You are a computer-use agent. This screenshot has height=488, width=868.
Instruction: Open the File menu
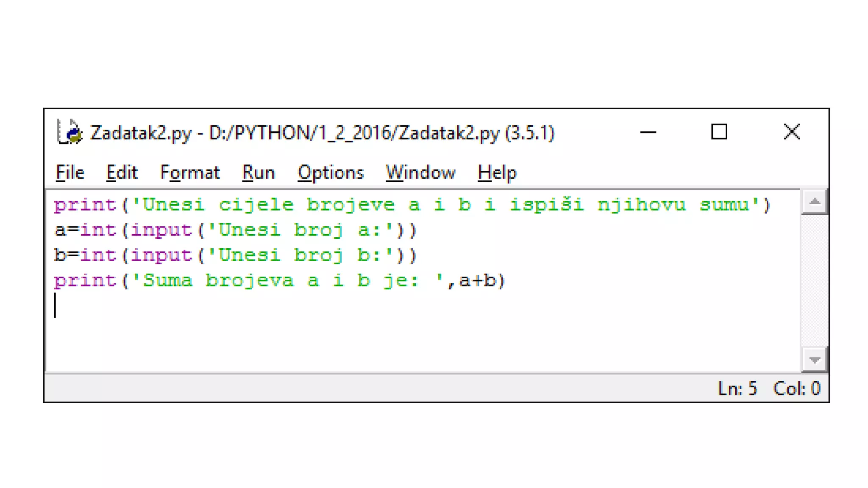tap(70, 172)
